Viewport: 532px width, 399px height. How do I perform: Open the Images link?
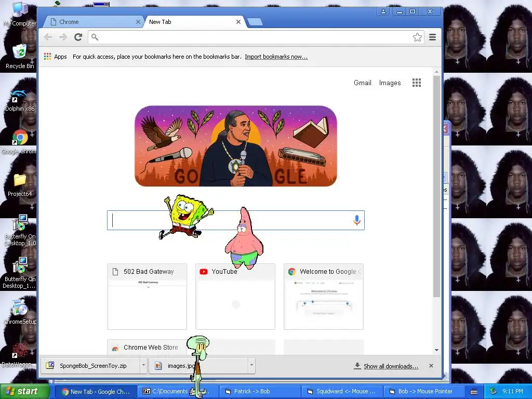click(x=390, y=83)
